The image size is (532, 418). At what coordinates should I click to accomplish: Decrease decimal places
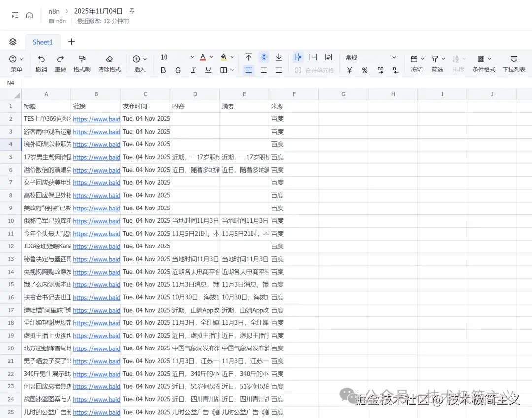395,70
